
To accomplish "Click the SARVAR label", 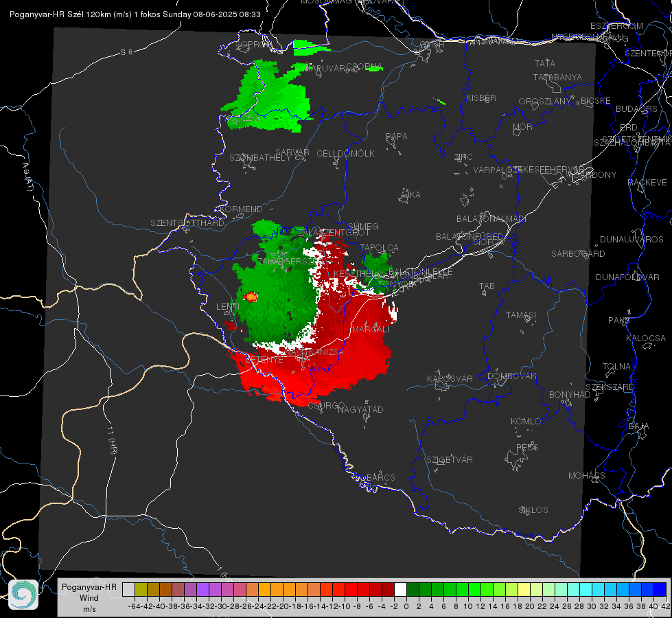I will [292, 152].
